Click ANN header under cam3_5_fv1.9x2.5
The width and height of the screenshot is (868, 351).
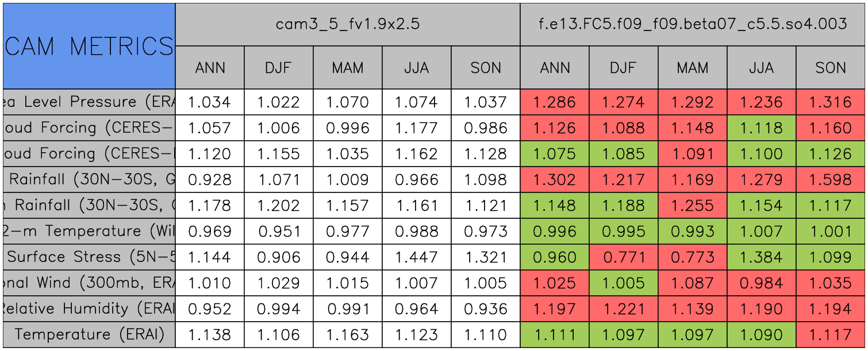[210, 68]
